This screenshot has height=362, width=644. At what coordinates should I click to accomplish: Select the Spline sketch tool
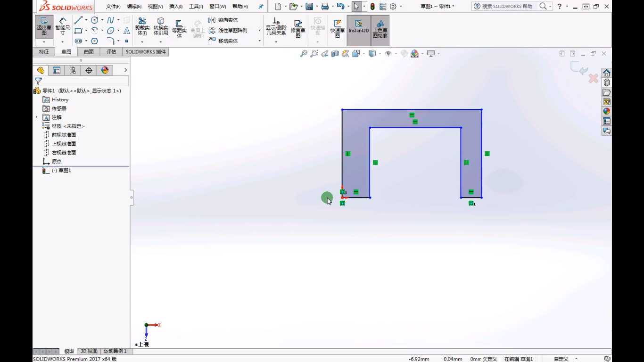(110, 20)
